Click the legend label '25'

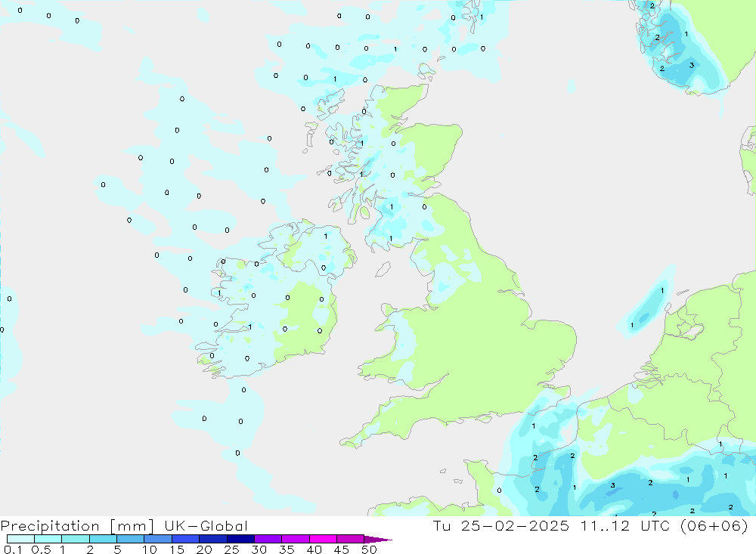coord(231,549)
